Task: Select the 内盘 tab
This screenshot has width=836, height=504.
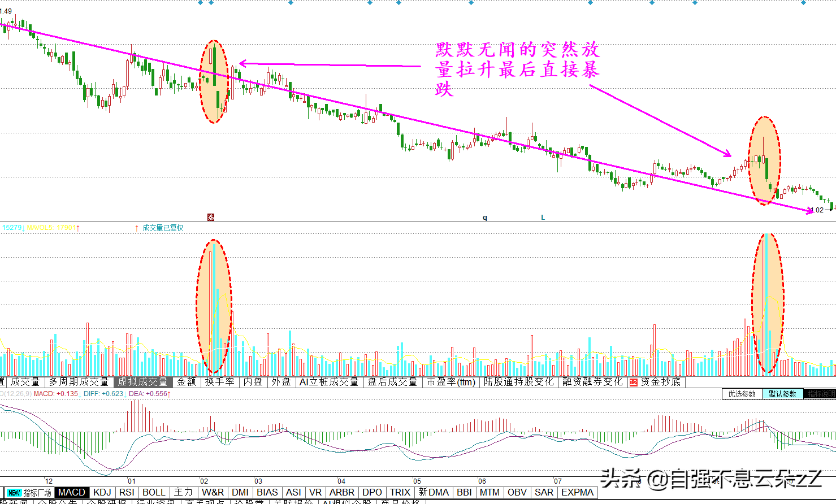Action: pyautogui.click(x=253, y=382)
